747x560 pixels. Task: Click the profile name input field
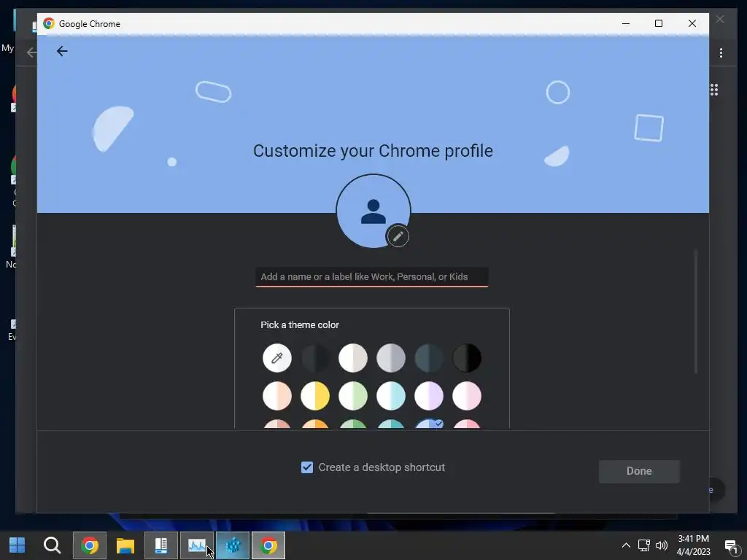(x=371, y=277)
